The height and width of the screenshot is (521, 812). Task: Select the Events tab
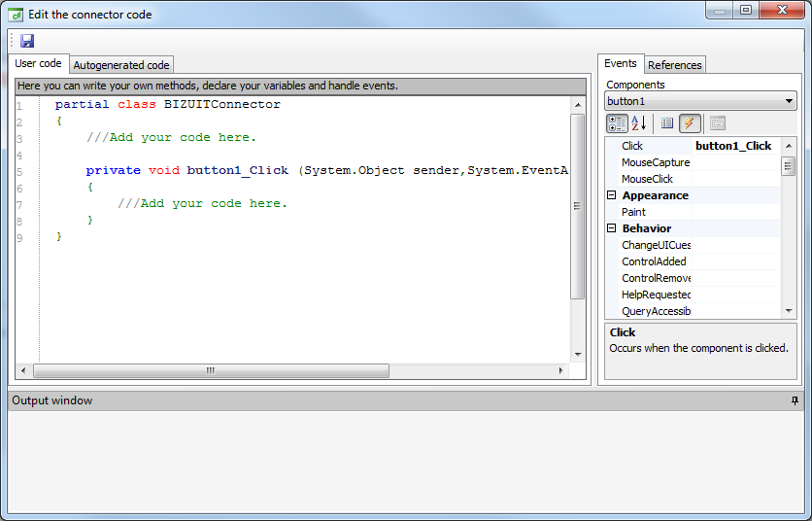click(621, 63)
